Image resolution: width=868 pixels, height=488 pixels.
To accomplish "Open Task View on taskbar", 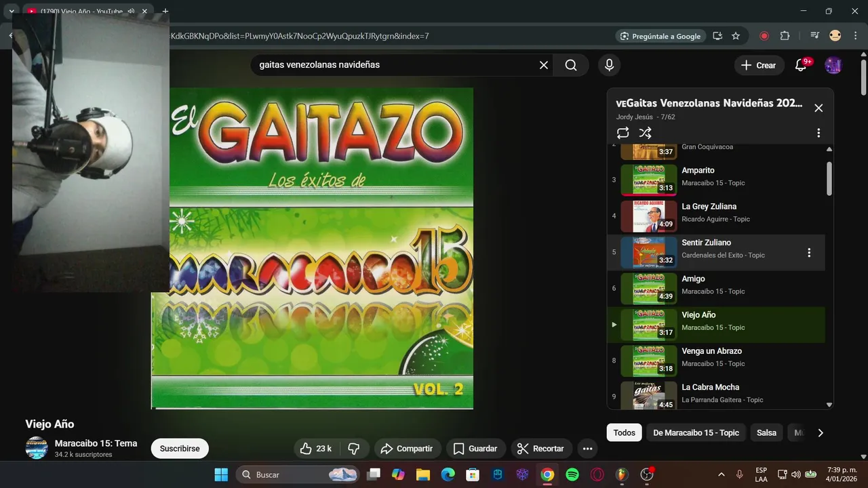I will (374, 474).
